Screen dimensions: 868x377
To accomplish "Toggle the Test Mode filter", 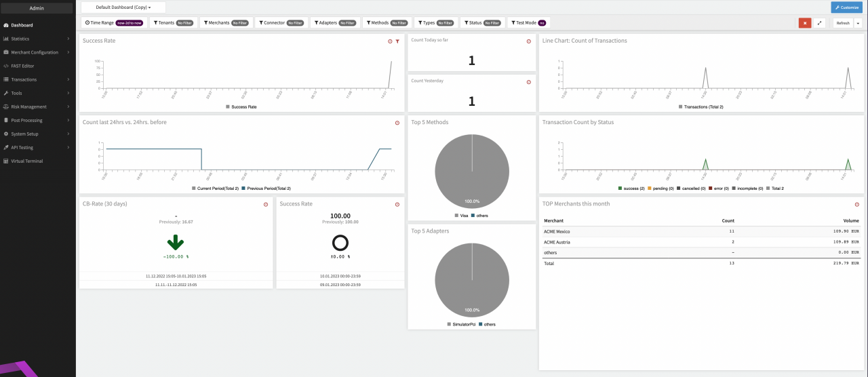I will pyautogui.click(x=528, y=23).
